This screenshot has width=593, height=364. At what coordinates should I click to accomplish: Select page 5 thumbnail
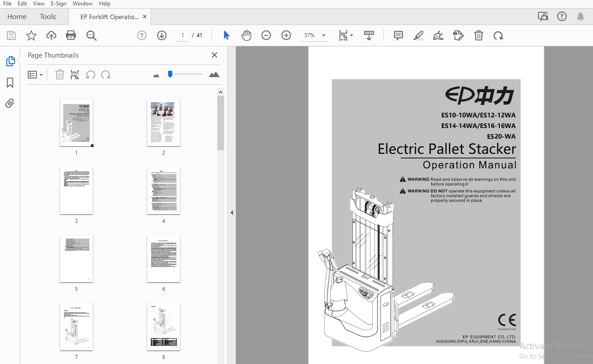tap(76, 259)
